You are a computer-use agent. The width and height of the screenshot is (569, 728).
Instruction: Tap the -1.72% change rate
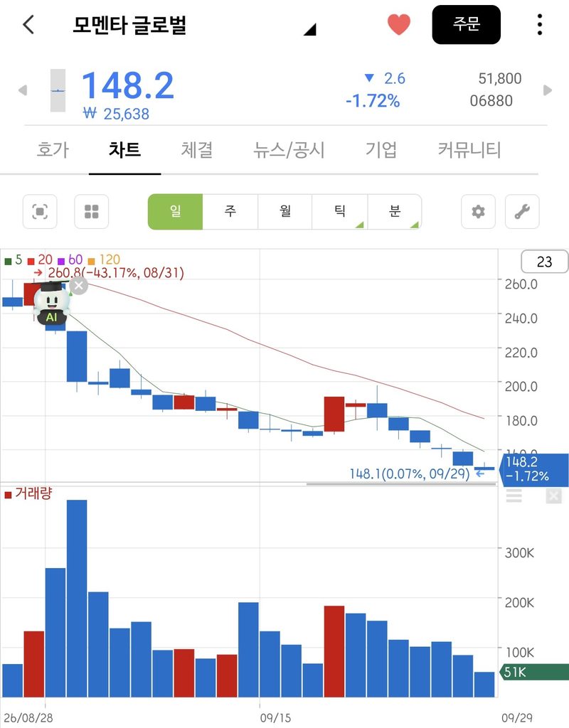(x=373, y=101)
